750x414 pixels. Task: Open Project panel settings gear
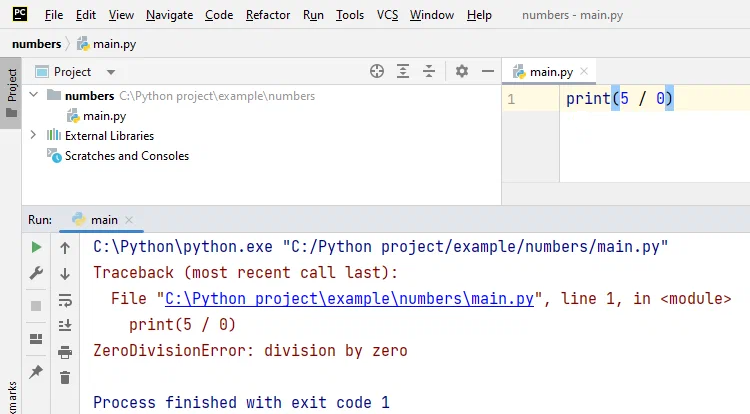point(461,71)
